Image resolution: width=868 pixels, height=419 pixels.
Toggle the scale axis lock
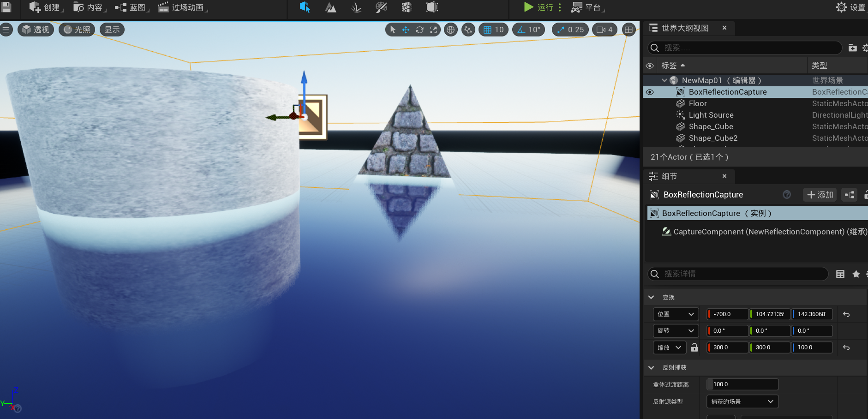point(695,347)
